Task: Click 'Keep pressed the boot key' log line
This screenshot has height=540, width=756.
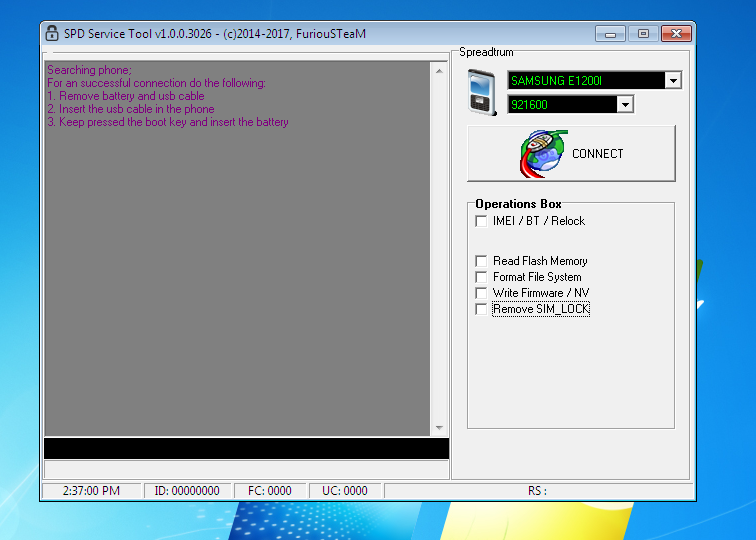Action: (168, 122)
